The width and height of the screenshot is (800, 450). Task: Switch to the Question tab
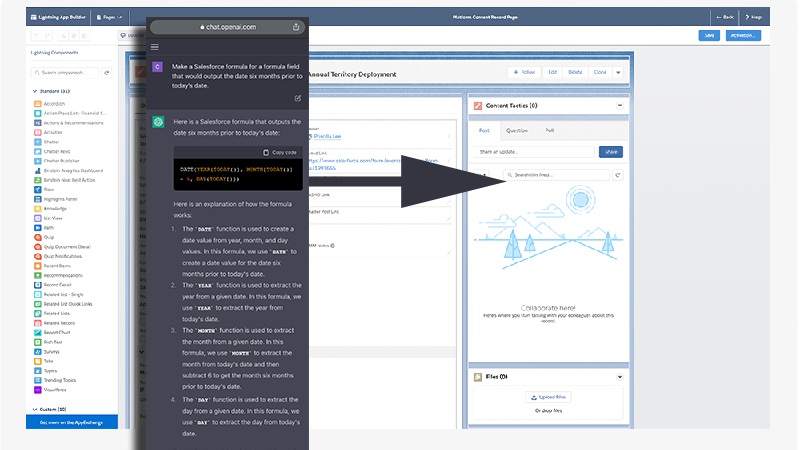(x=516, y=131)
